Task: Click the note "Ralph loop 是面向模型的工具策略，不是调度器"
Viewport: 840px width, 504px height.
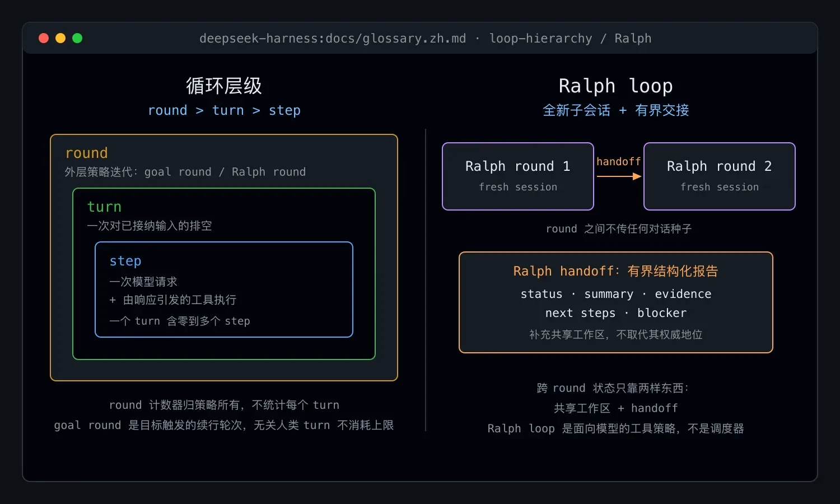Action: [x=616, y=428]
